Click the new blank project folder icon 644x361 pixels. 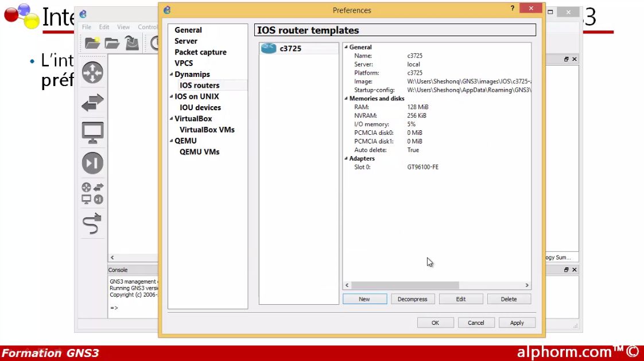(x=92, y=42)
